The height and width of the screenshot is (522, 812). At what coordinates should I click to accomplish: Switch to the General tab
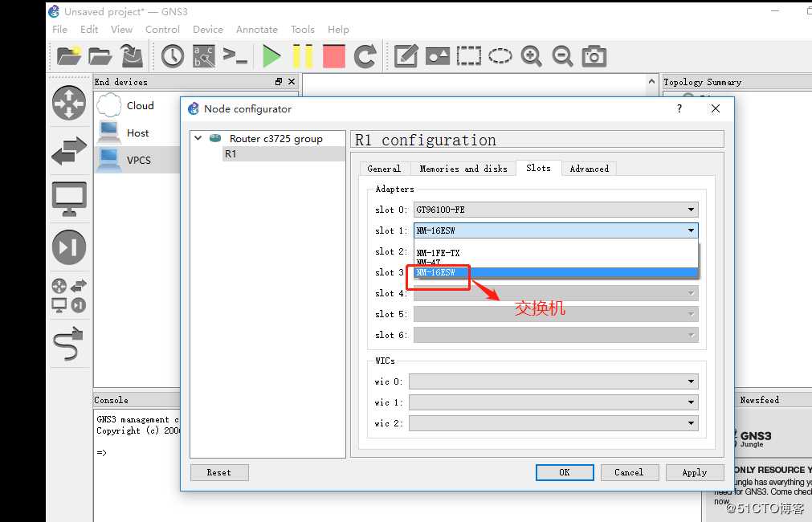pyautogui.click(x=384, y=169)
